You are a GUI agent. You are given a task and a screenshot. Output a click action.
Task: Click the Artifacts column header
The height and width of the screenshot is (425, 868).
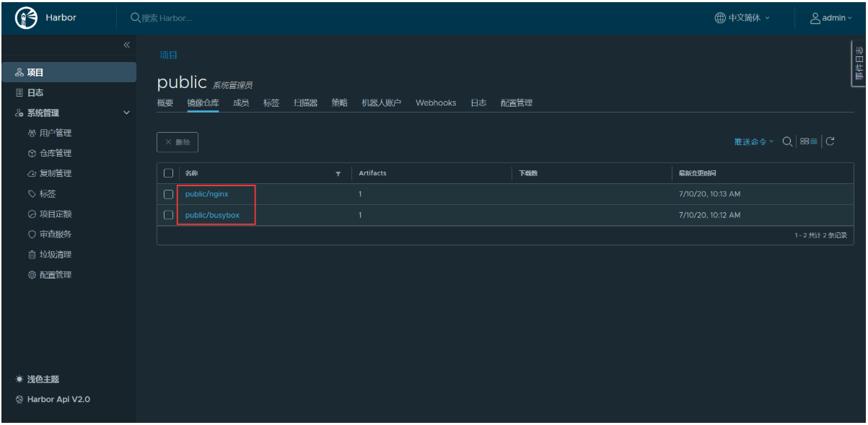pyautogui.click(x=372, y=173)
